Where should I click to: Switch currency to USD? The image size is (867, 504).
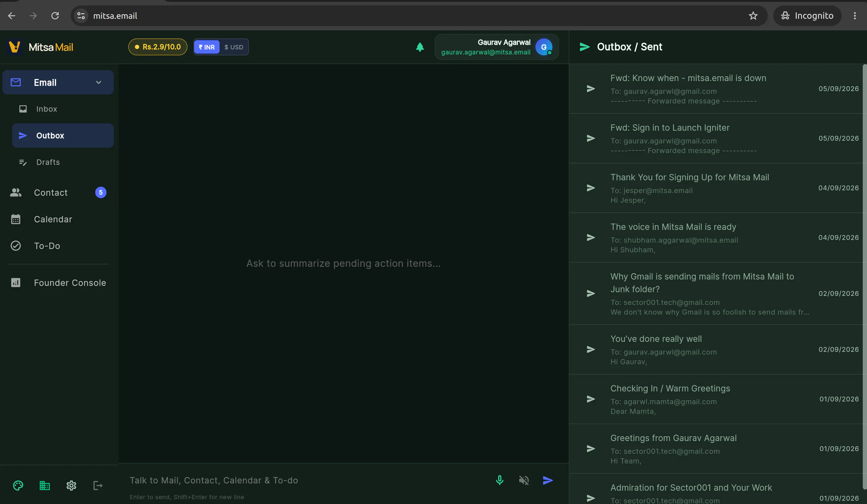[234, 47]
